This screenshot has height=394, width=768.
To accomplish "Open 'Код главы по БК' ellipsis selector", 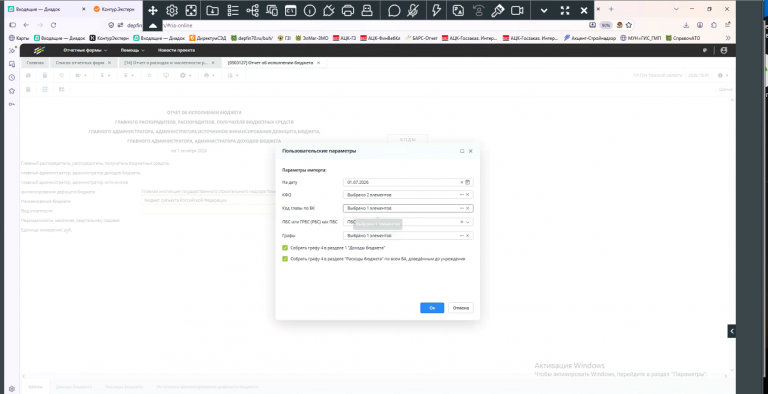I will 461,208.
